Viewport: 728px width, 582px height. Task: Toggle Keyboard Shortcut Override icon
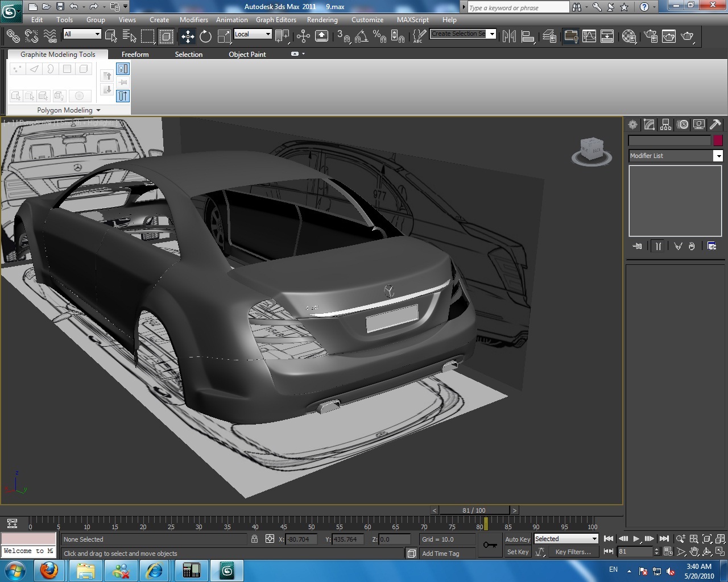(x=321, y=36)
